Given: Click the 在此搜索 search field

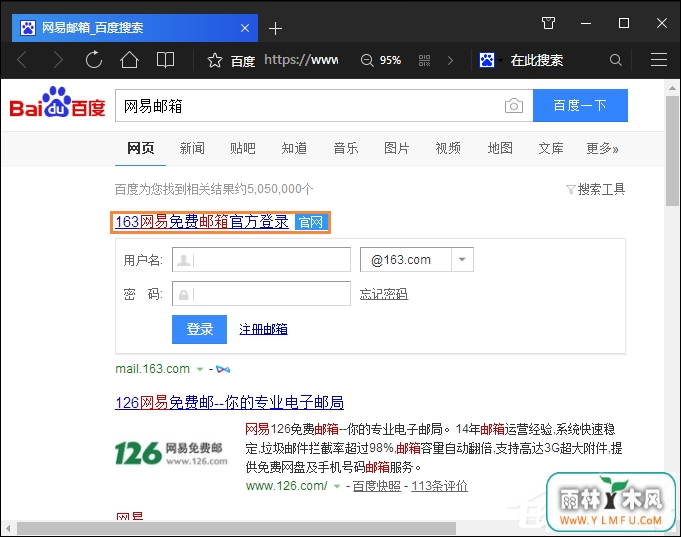Looking at the screenshot, I should click(536, 60).
